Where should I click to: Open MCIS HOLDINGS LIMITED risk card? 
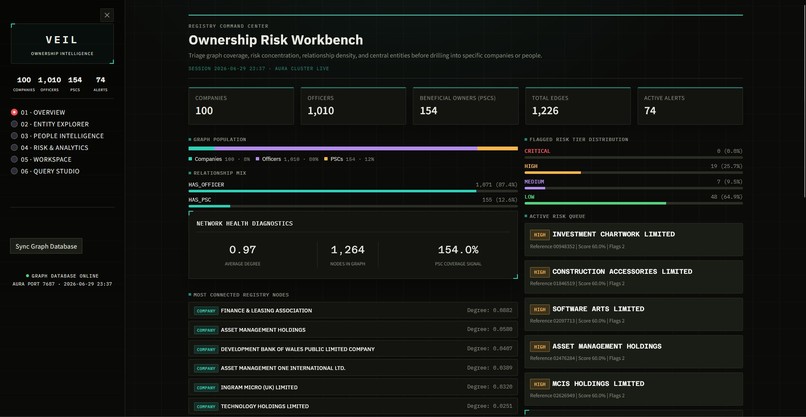pos(633,389)
